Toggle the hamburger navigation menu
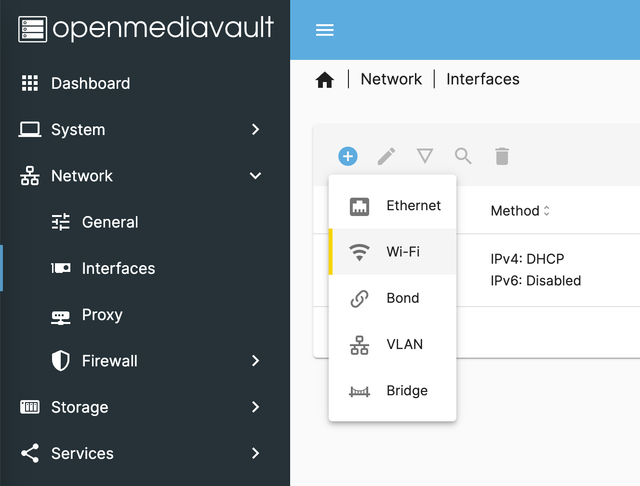The image size is (640, 486). [324, 30]
